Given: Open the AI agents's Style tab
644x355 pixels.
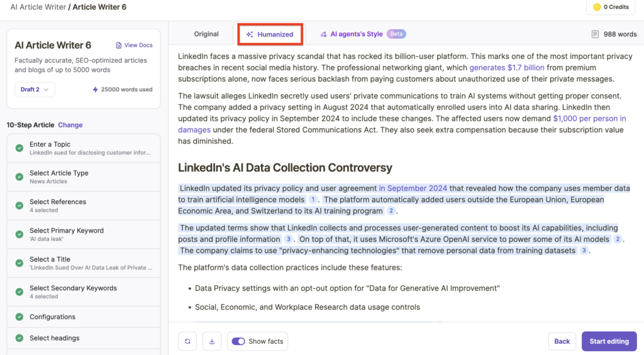Looking at the screenshot, I should pos(357,34).
